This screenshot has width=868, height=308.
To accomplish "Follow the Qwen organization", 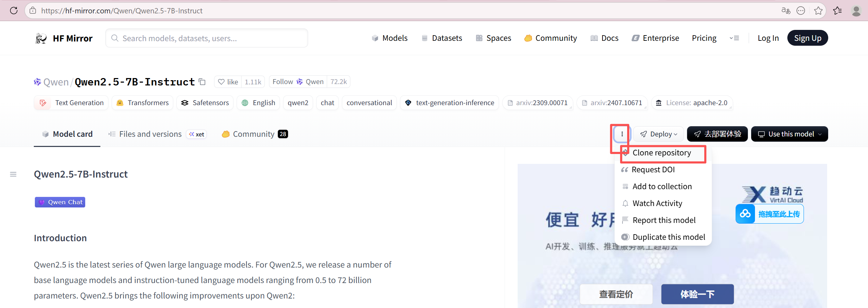I will 298,82.
